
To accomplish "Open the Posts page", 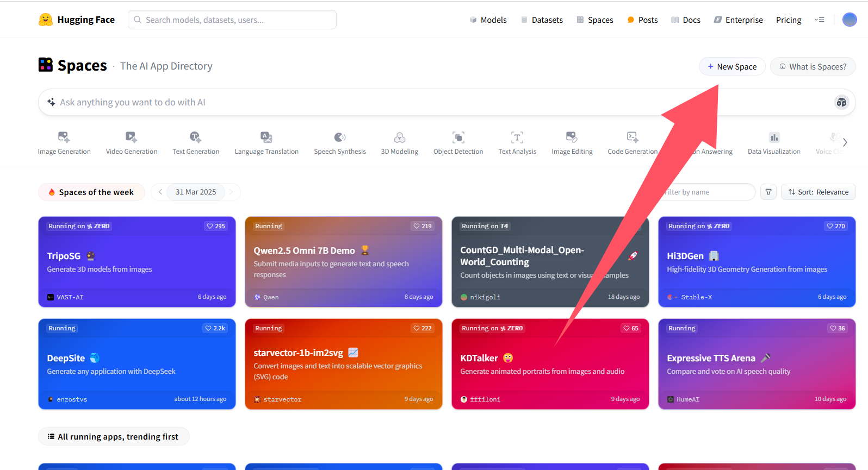I will (642, 20).
